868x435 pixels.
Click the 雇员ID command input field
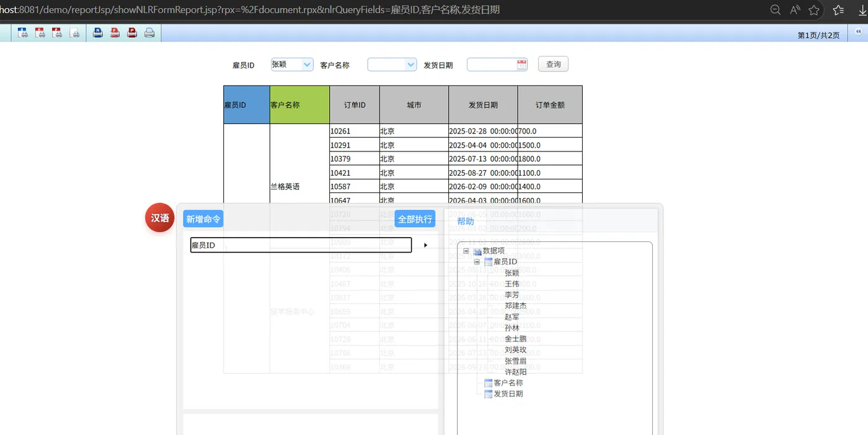[300, 244]
